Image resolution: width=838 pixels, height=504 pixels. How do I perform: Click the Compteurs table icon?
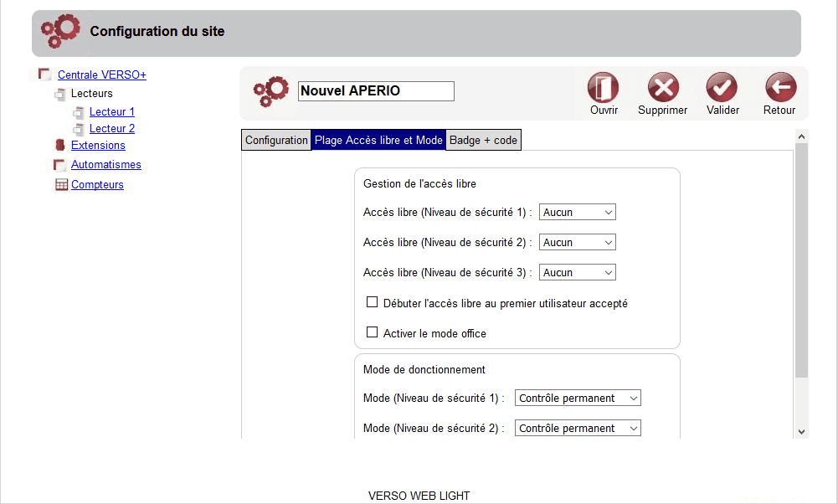coord(61,184)
